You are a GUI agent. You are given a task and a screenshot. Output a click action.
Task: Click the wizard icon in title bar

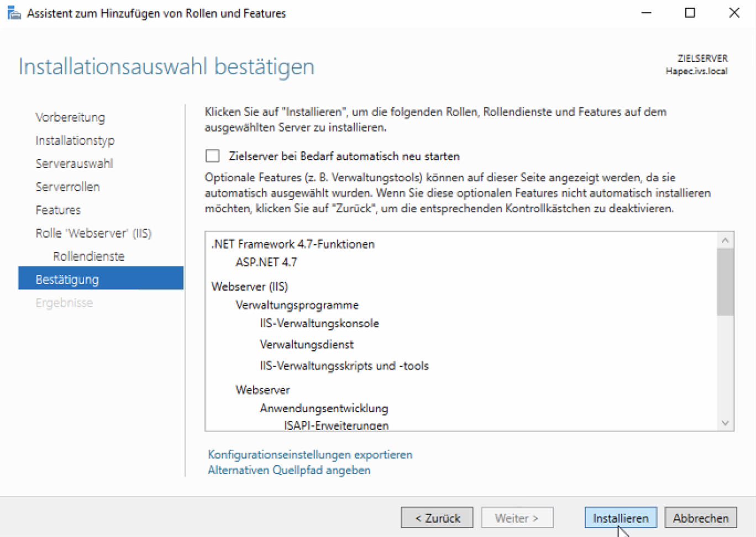pos(13,13)
